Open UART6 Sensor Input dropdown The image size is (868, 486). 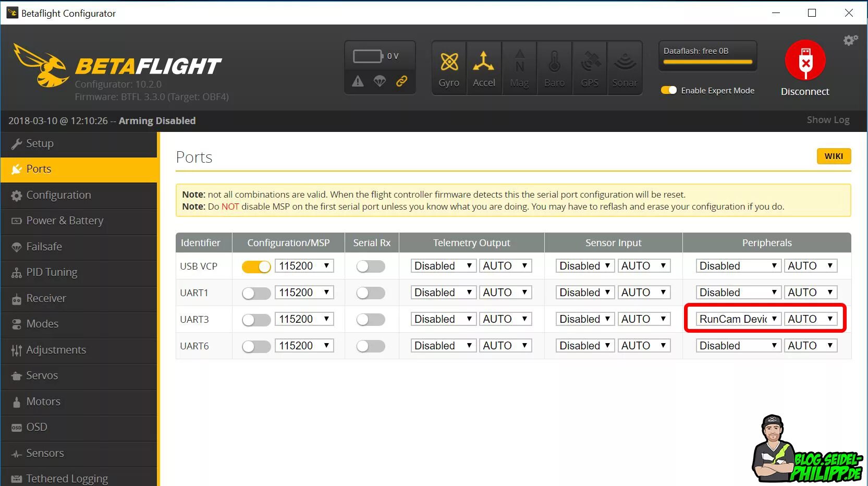click(x=585, y=346)
